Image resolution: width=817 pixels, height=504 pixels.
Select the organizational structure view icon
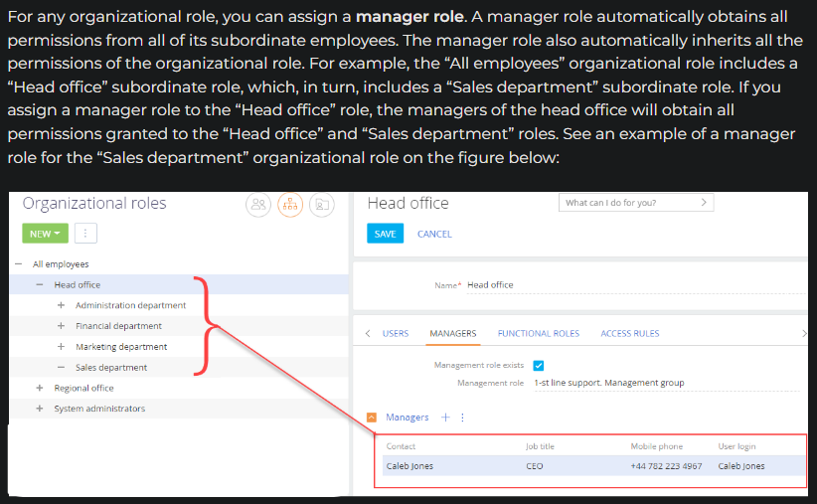[290, 205]
